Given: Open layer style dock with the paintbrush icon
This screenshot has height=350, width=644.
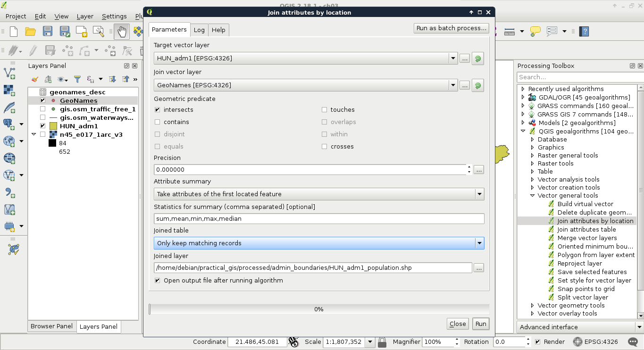Looking at the screenshot, I should [x=34, y=79].
